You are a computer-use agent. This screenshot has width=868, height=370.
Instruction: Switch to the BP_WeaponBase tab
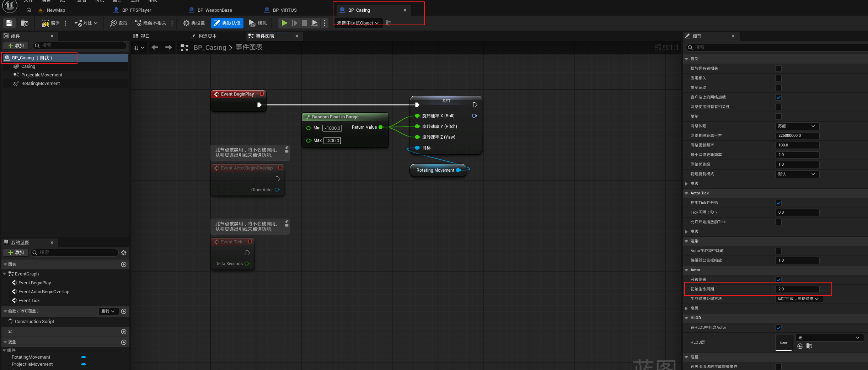click(215, 10)
